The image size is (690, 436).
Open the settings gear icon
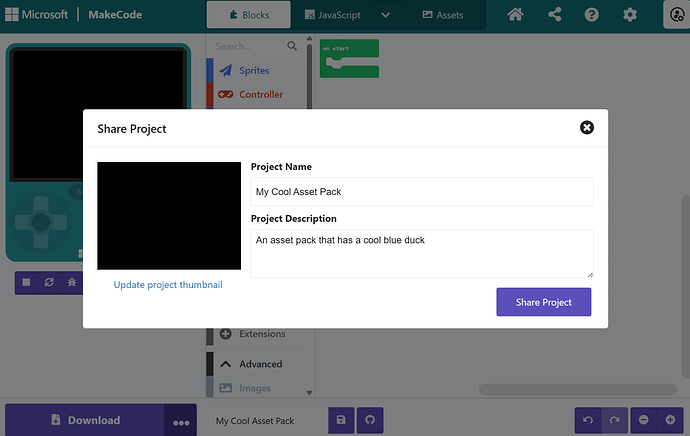click(630, 15)
